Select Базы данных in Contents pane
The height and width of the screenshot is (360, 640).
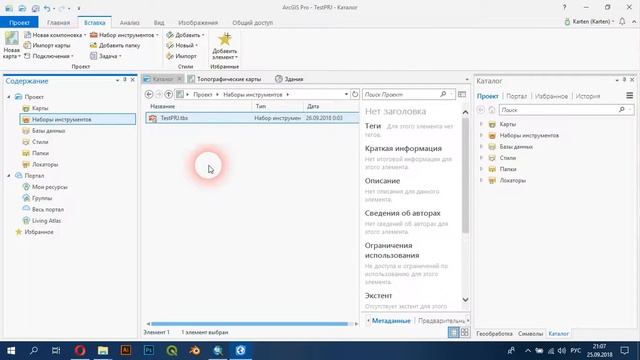(x=48, y=131)
